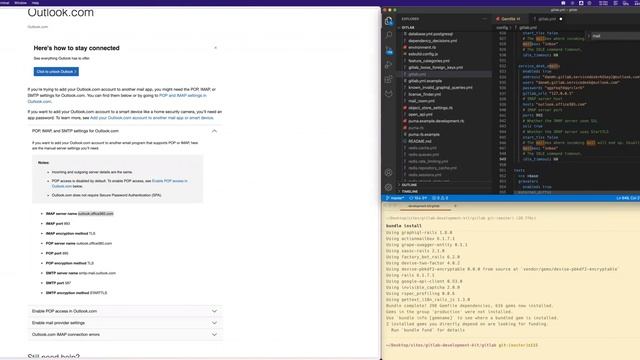Expand 'Enable mail provider settings' accordion
Viewport: 640px width, 360px height.
click(125, 323)
